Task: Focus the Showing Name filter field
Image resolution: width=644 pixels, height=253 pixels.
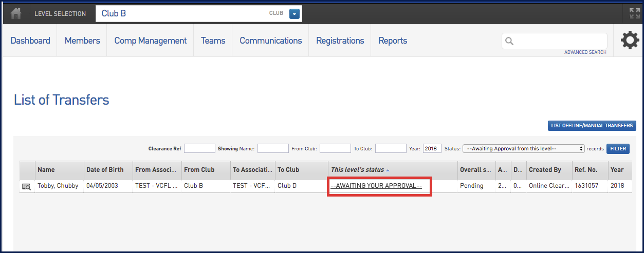Action: tap(273, 148)
